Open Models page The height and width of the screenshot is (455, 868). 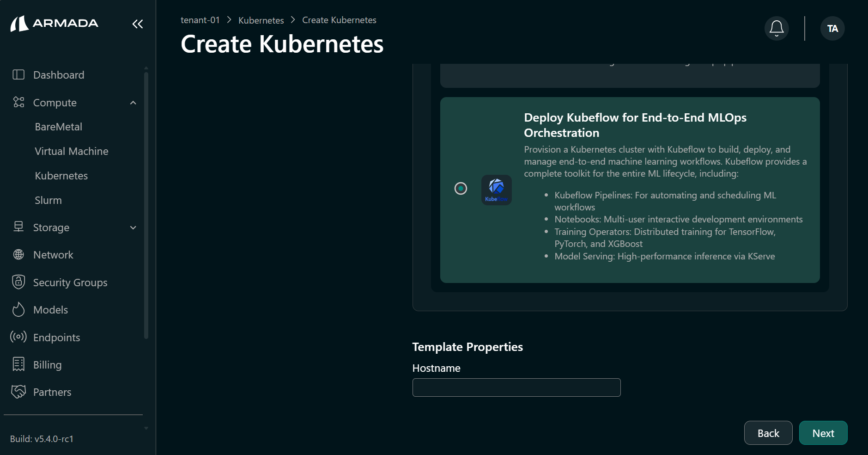tap(51, 310)
